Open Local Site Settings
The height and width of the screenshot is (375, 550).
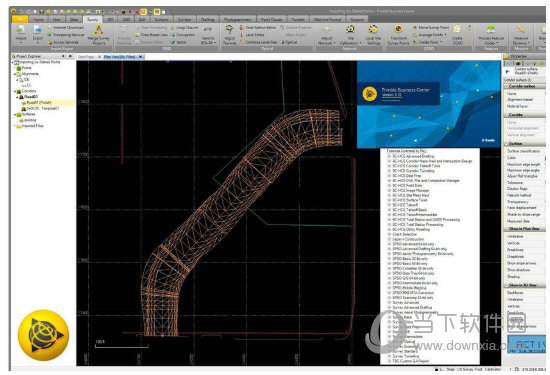click(x=373, y=34)
